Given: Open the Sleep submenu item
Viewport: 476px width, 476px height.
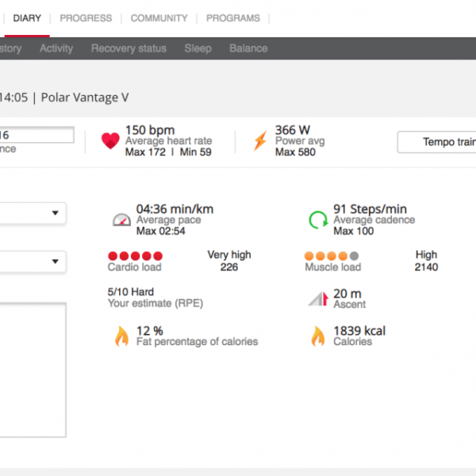Looking at the screenshot, I should [x=198, y=48].
